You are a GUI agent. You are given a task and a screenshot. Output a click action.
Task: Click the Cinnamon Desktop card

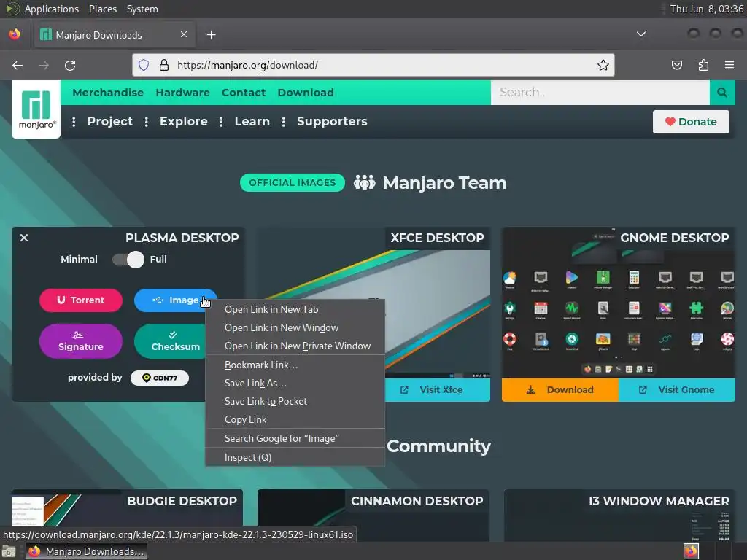click(x=373, y=516)
